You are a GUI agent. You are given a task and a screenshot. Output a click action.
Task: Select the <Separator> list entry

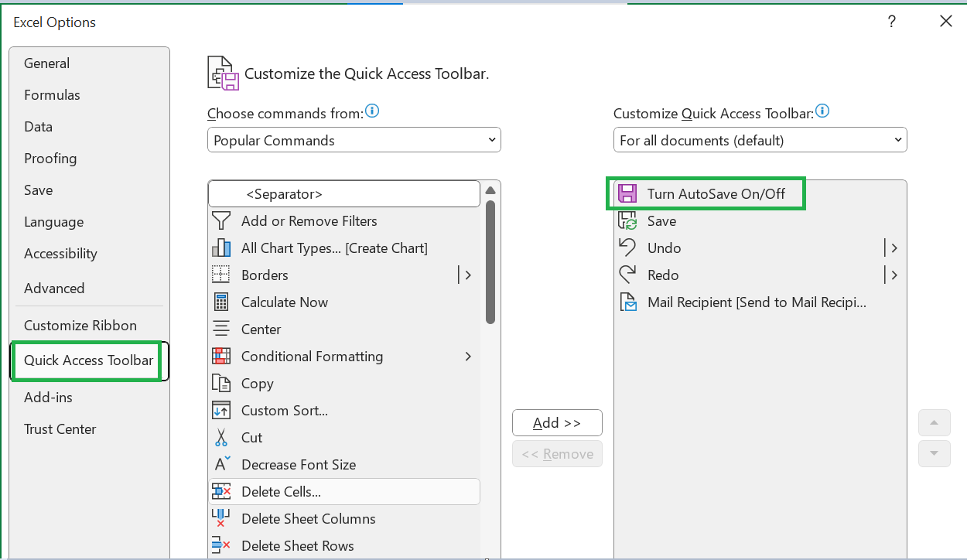point(344,194)
